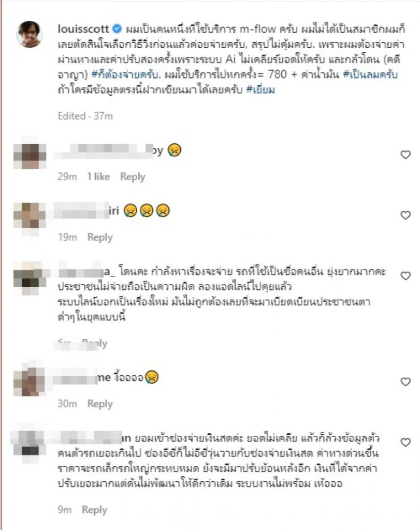Like the comment from user ending 'me'
The height and width of the screenshot is (530, 420).
click(405, 381)
